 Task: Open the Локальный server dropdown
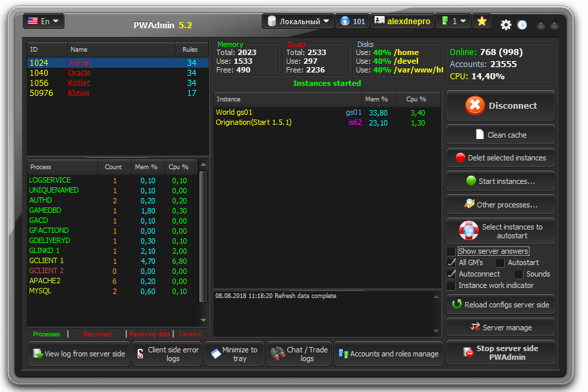coord(299,21)
